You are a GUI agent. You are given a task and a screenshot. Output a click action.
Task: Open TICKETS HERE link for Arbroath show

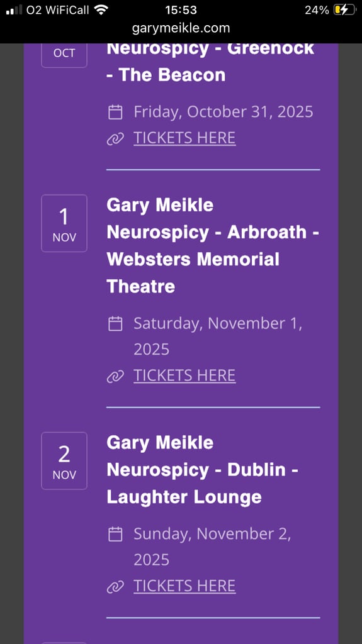tap(184, 375)
